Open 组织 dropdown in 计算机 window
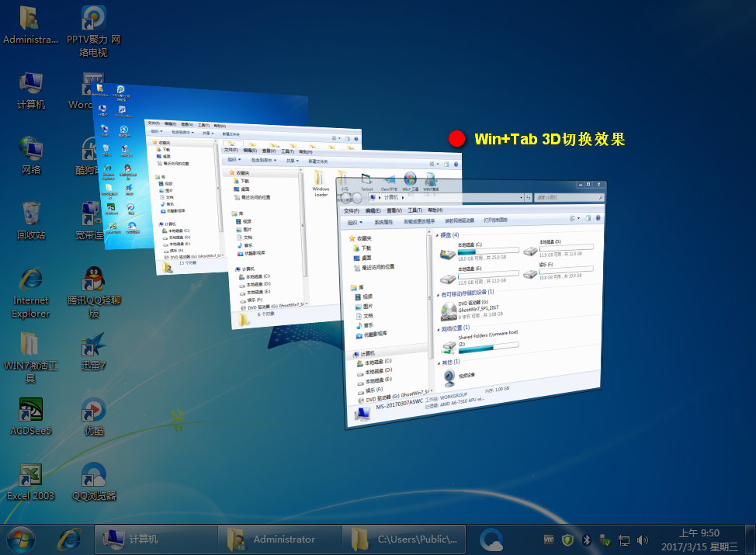 [355, 222]
